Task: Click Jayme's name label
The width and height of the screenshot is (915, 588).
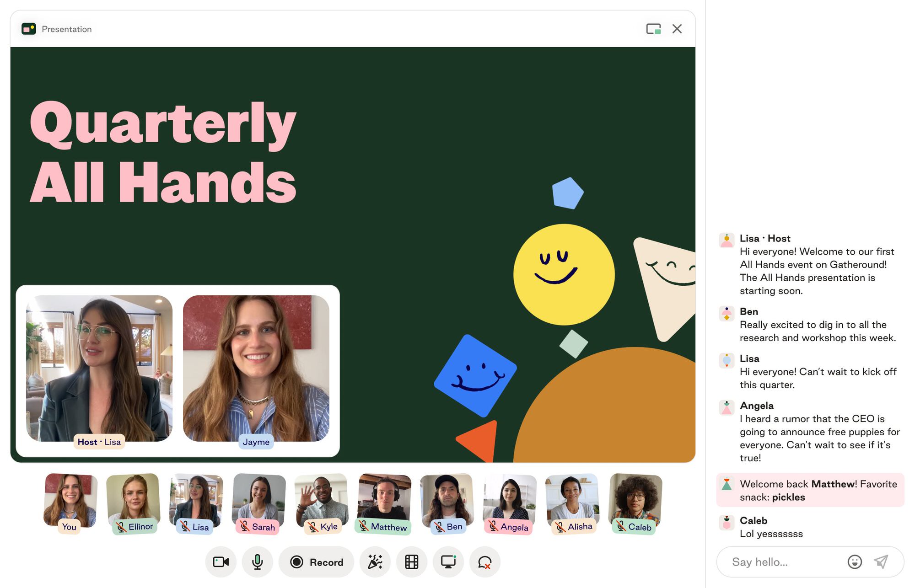Action: click(x=256, y=442)
